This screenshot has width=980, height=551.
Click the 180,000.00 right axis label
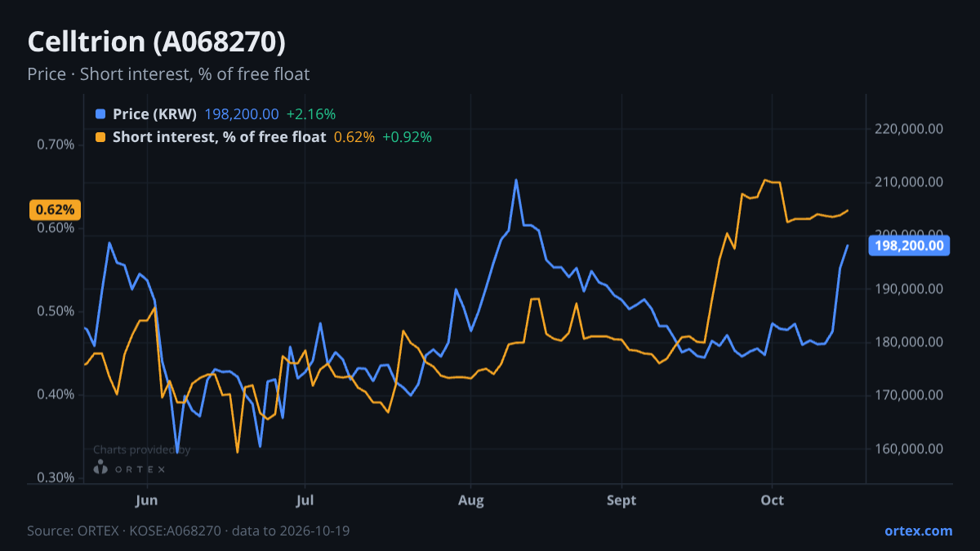909,342
